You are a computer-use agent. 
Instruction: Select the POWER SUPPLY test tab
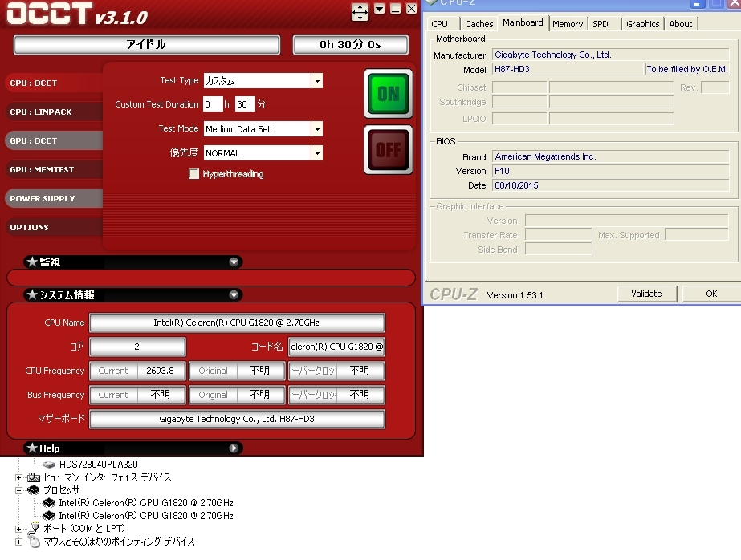54,198
